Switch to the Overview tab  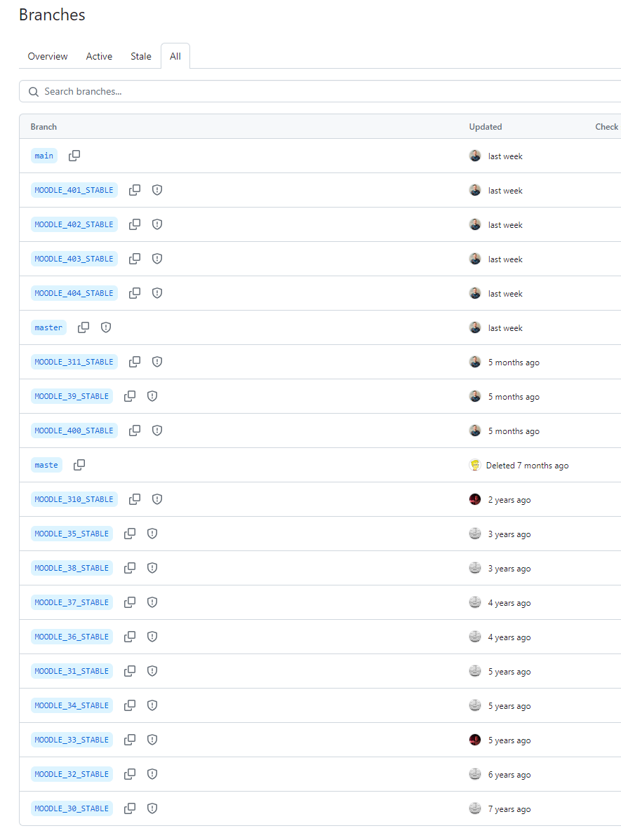point(48,56)
